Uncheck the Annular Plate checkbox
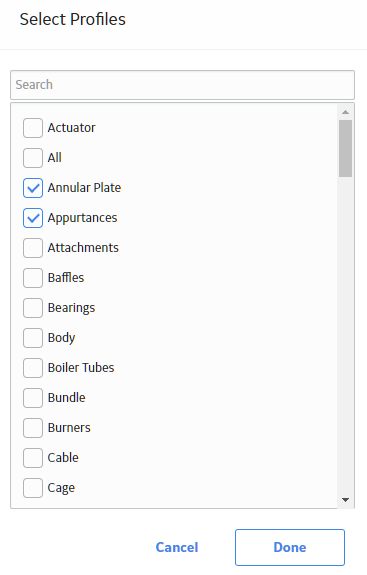Image resolution: width=367 pixels, height=575 pixels. [33, 188]
